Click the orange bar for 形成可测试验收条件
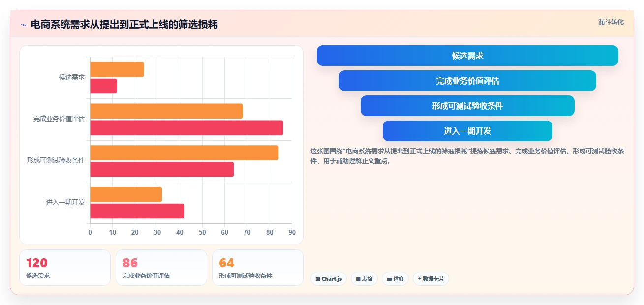Image resolution: width=644 pixels, height=305 pixels. pos(184,153)
